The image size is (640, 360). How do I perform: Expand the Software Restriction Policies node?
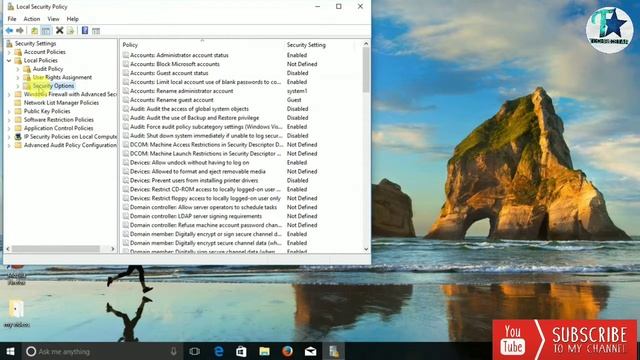9,120
